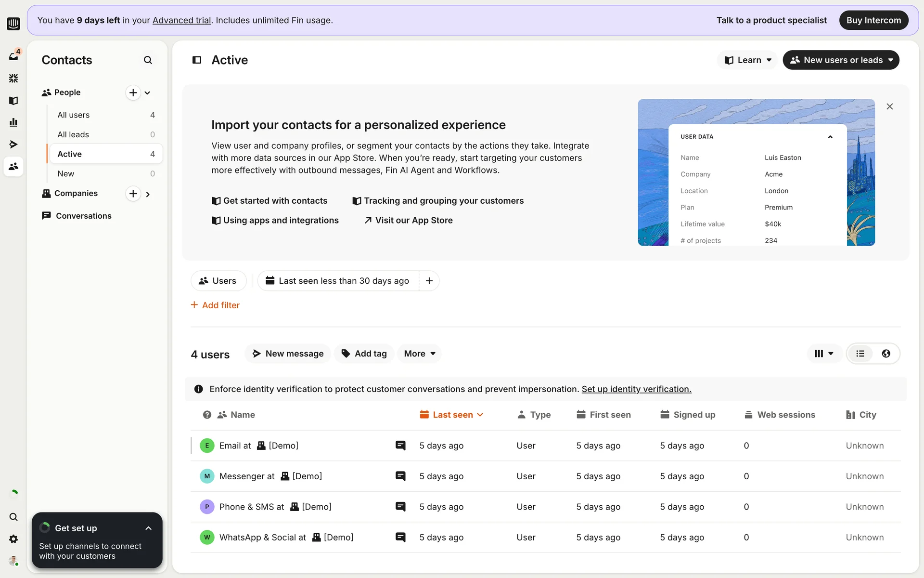Select the New segment under People

pyautogui.click(x=66, y=174)
